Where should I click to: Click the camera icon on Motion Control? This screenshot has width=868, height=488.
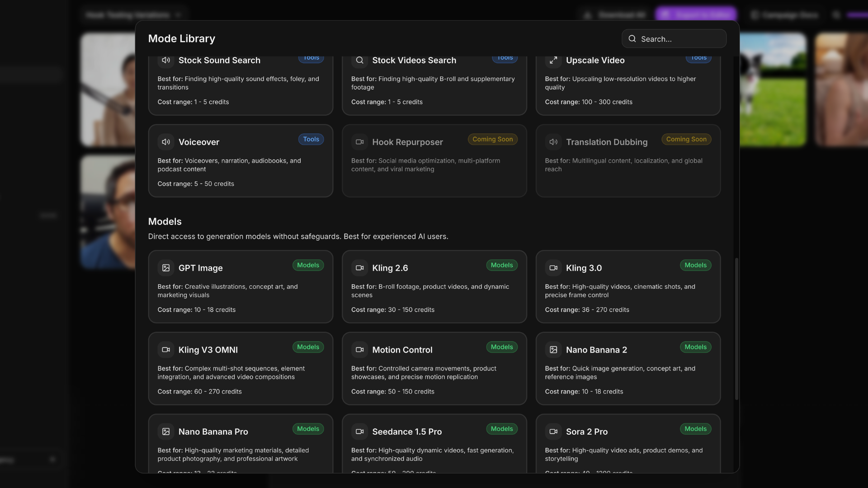(x=359, y=350)
